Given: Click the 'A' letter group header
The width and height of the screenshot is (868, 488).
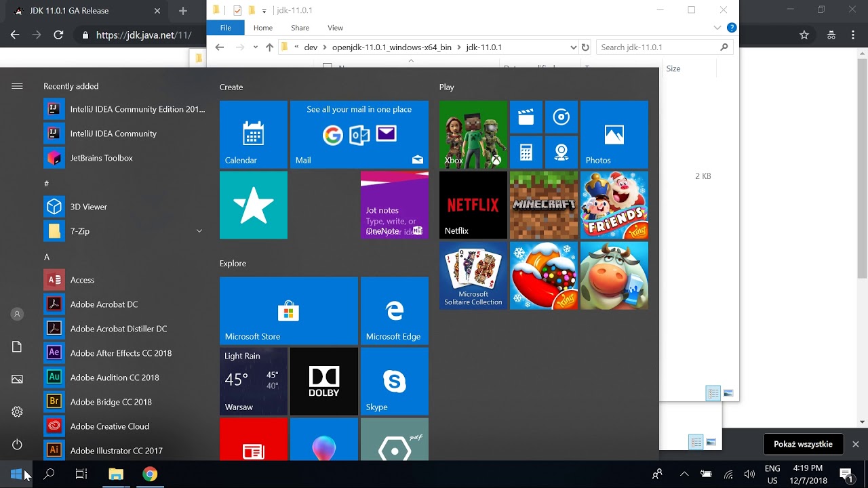Looking at the screenshot, I should pos(47,257).
